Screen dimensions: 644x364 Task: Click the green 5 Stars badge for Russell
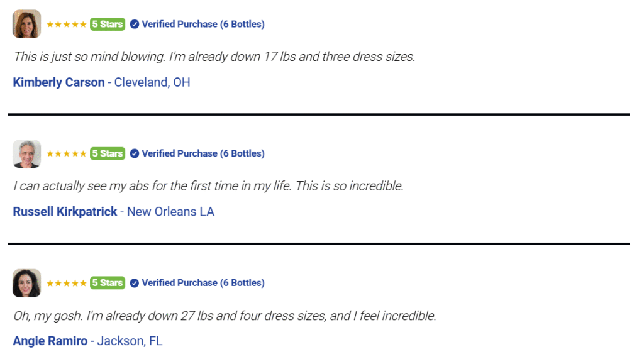(108, 153)
